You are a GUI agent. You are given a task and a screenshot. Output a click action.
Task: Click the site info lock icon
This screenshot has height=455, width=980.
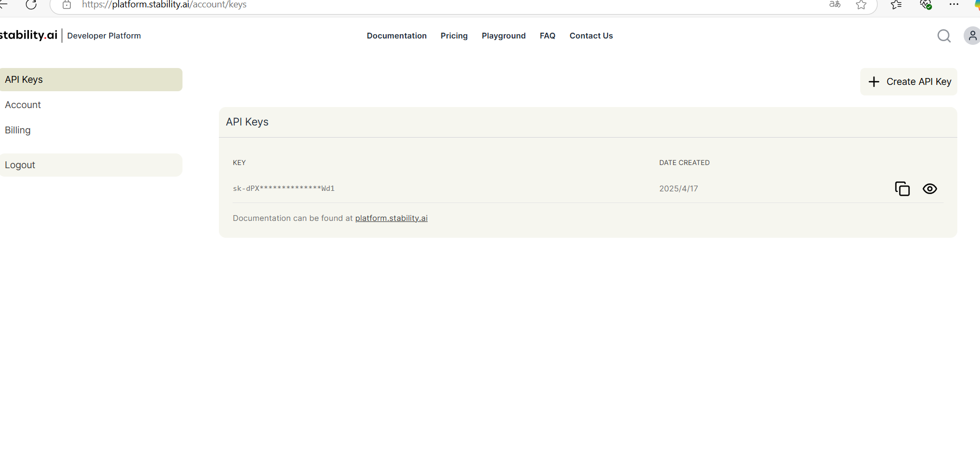(x=67, y=5)
